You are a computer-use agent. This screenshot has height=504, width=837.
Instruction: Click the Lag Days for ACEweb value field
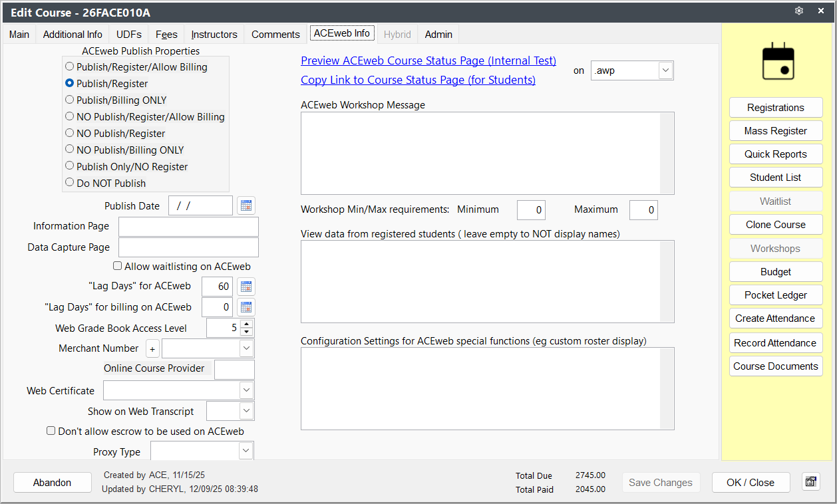(218, 287)
